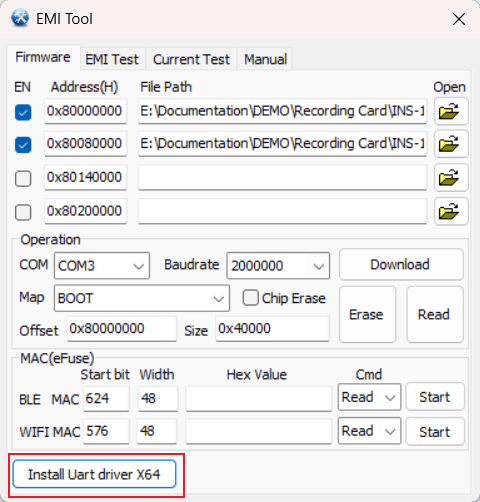Open file browser for address 0x80080000 row
This screenshot has width=480, height=502.
tap(451, 144)
